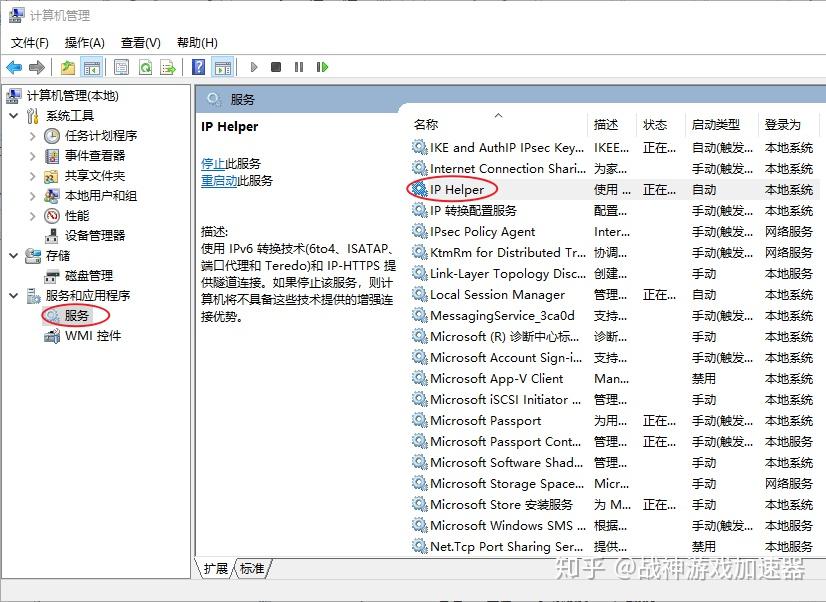
Task: Click the export list toolbar icon
Action: [x=168, y=67]
